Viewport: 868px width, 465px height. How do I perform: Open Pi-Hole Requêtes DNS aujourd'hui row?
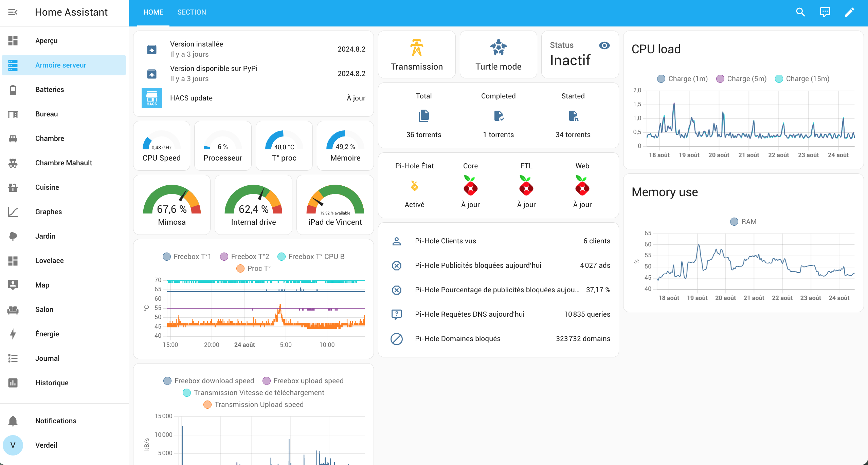(498, 314)
